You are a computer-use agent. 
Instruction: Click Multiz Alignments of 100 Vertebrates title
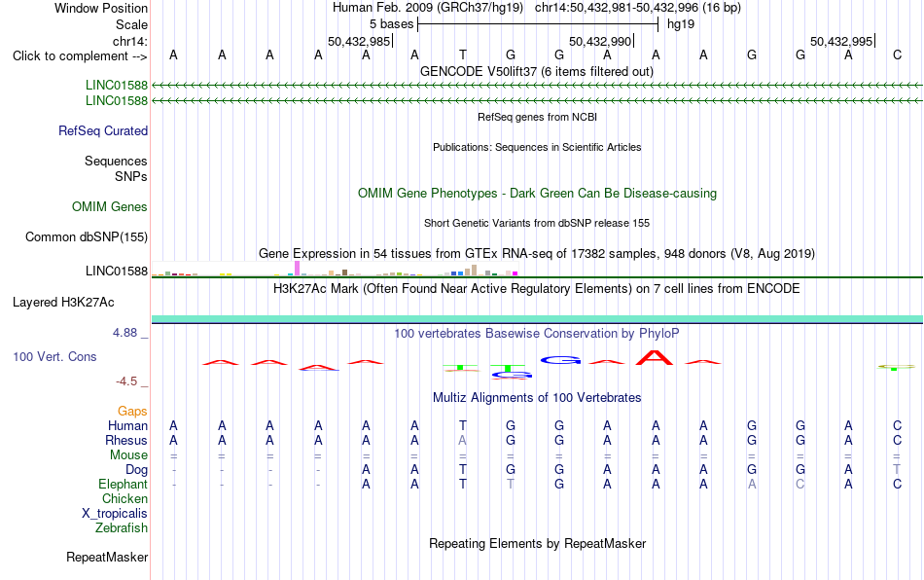click(x=537, y=398)
